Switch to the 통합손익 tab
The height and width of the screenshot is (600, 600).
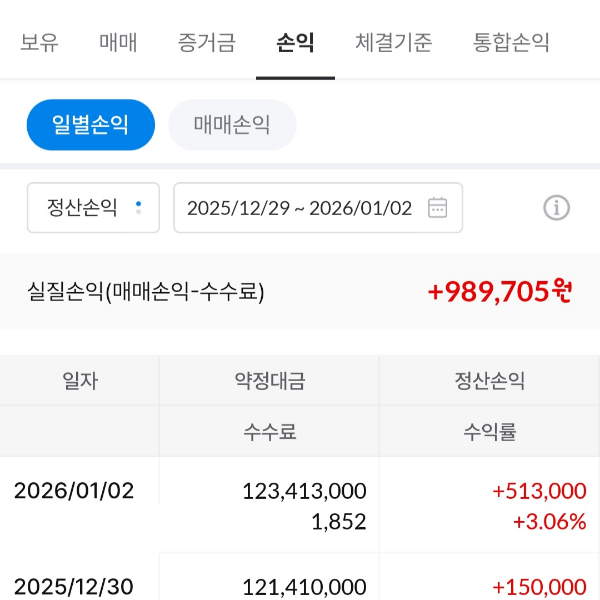(x=511, y=42)
